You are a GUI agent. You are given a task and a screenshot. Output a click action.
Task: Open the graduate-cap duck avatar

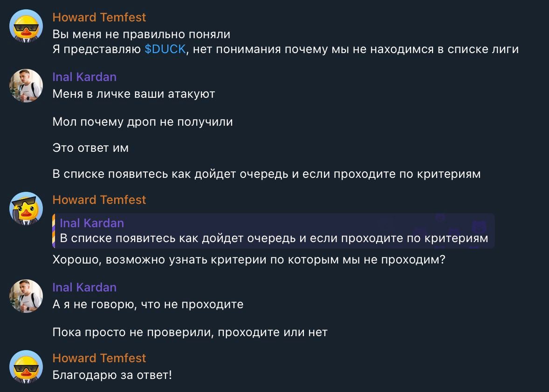[x=26, y=209]
